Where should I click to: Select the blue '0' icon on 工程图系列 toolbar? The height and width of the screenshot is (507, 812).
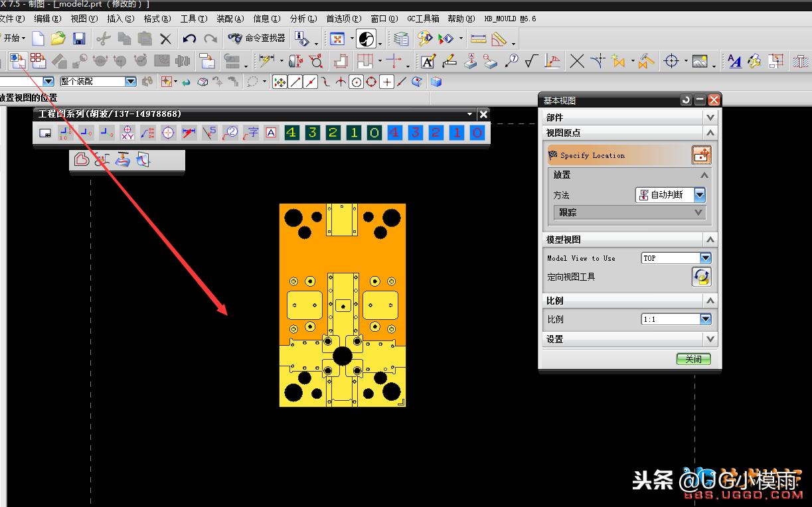477,133
